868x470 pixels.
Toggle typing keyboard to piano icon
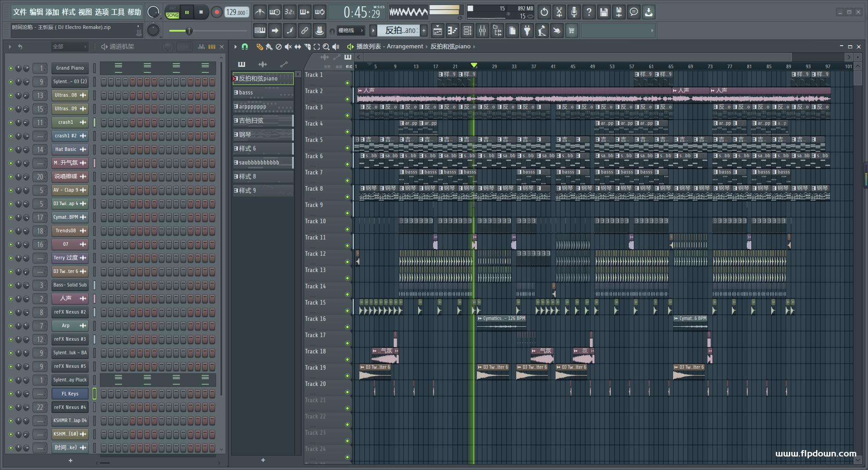coord(260,31)
